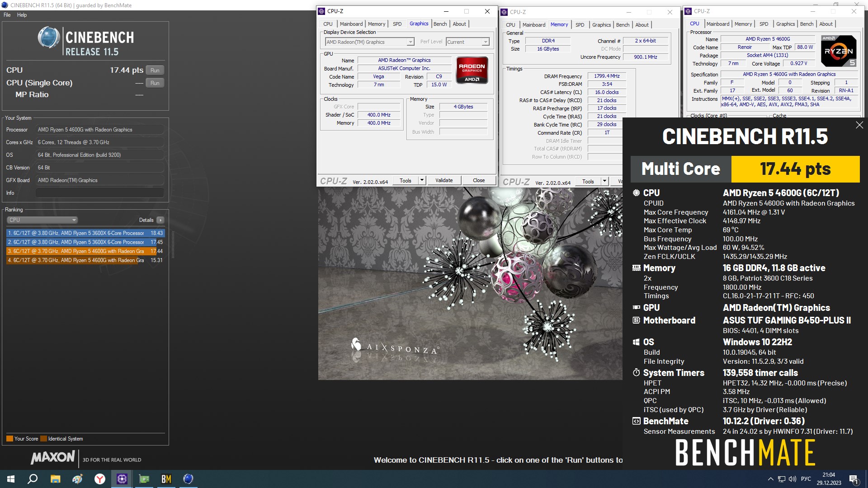Run the CPU multi-core benchmark
The width and height of the screenshot is (868, 488).
[155, 70]
